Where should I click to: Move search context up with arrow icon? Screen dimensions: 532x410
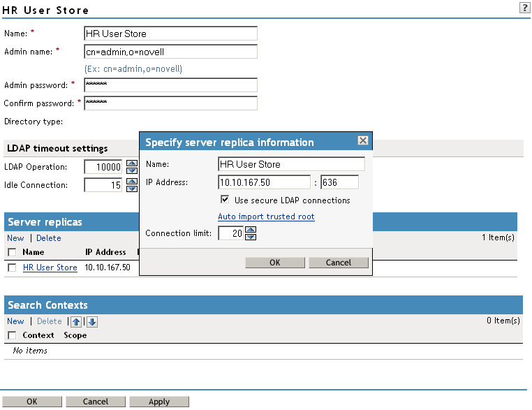(77, 321)
